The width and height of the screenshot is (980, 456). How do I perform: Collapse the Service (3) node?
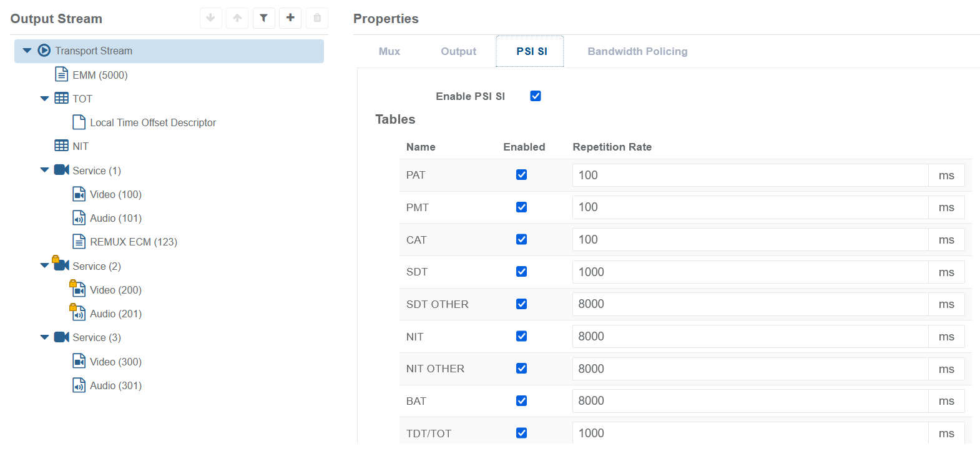44,337
